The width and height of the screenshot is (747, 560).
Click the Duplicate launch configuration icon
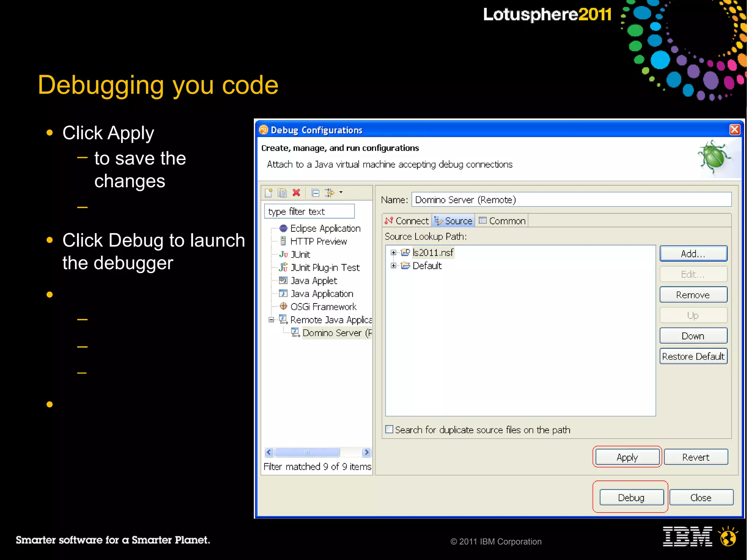[x=282, y=193]
